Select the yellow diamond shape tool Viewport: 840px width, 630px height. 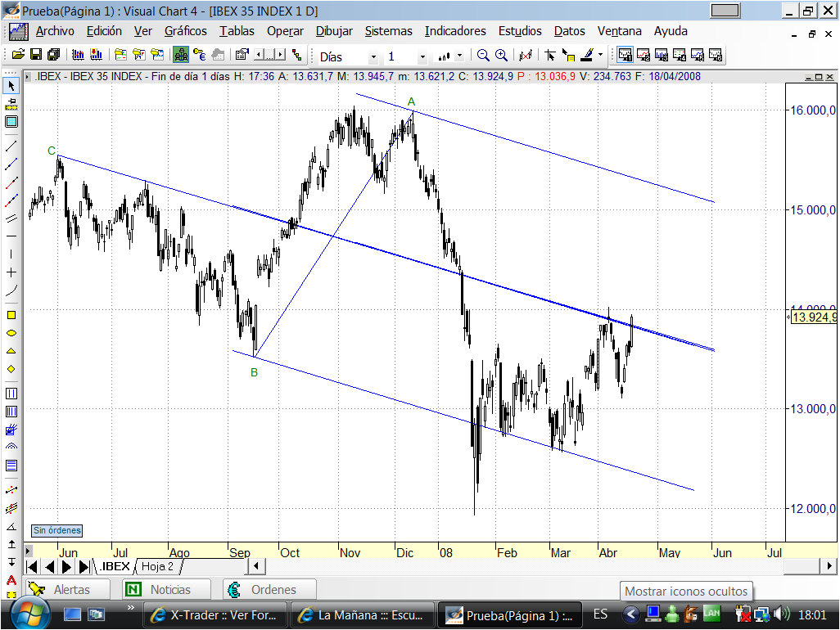click(x=11, y=369)
